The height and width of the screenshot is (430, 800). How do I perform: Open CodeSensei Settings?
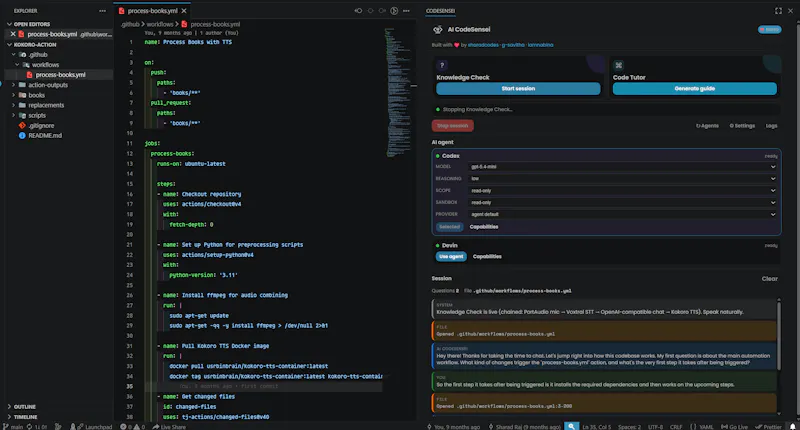tap(742, 125)
